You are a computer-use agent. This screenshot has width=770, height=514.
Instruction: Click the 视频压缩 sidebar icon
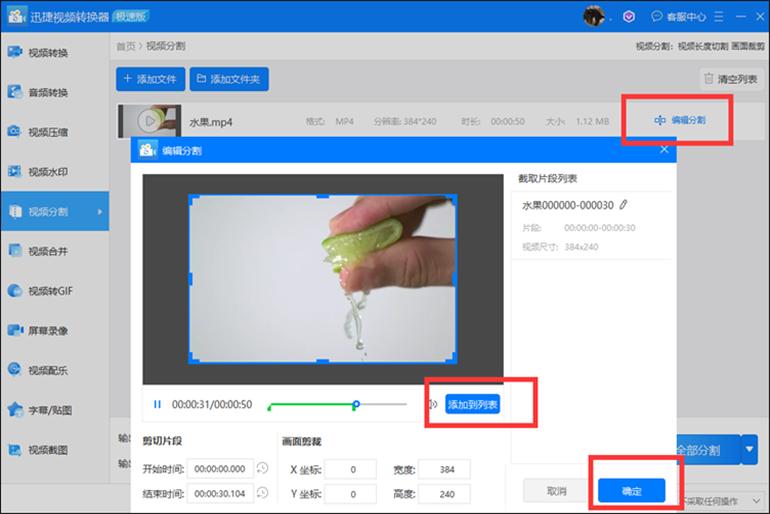point(15,131)
